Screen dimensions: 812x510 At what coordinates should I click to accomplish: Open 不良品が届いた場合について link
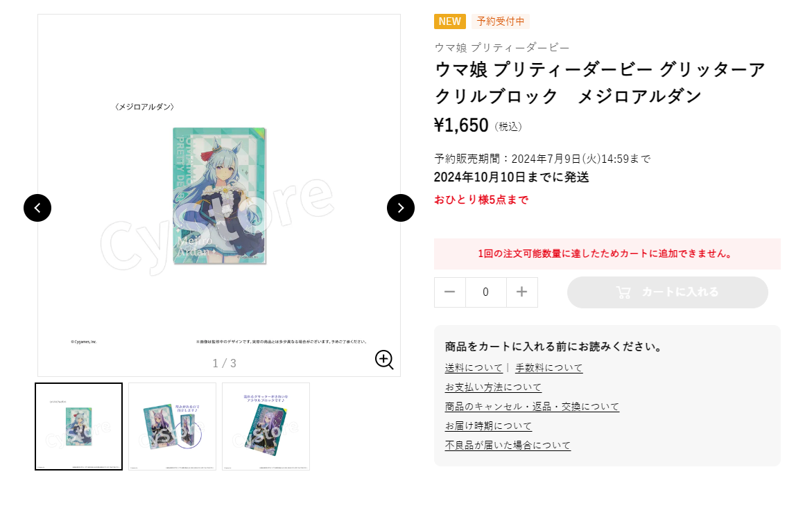pyautogui.click(x=508, y=446)
